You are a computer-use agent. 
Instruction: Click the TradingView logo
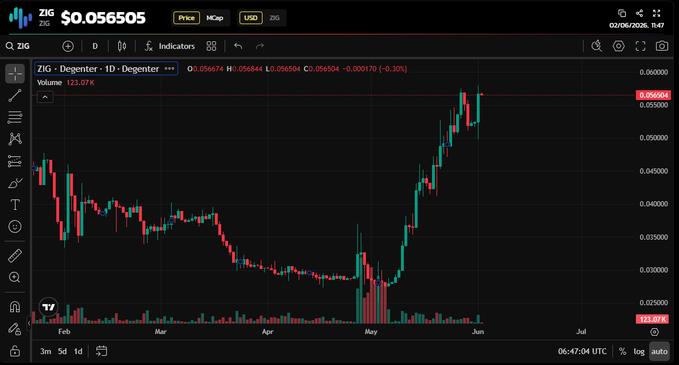48,307
